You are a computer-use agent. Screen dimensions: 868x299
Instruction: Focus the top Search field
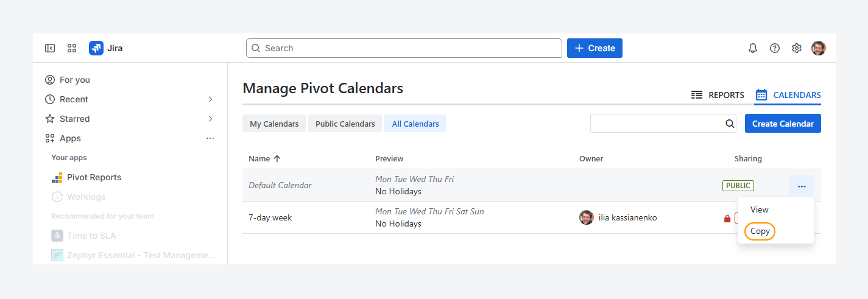404,48
